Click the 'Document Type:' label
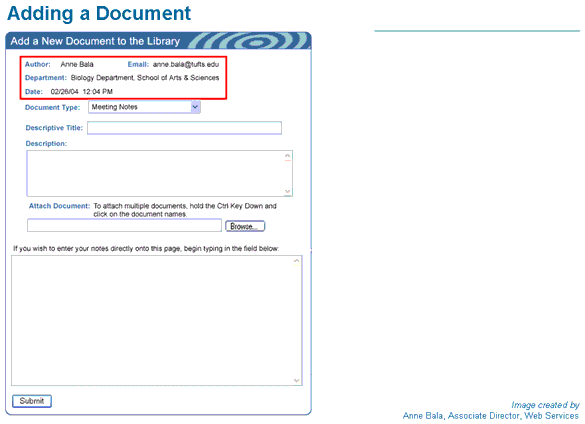This screenshot has width=585, height=424. click(53, 107)
